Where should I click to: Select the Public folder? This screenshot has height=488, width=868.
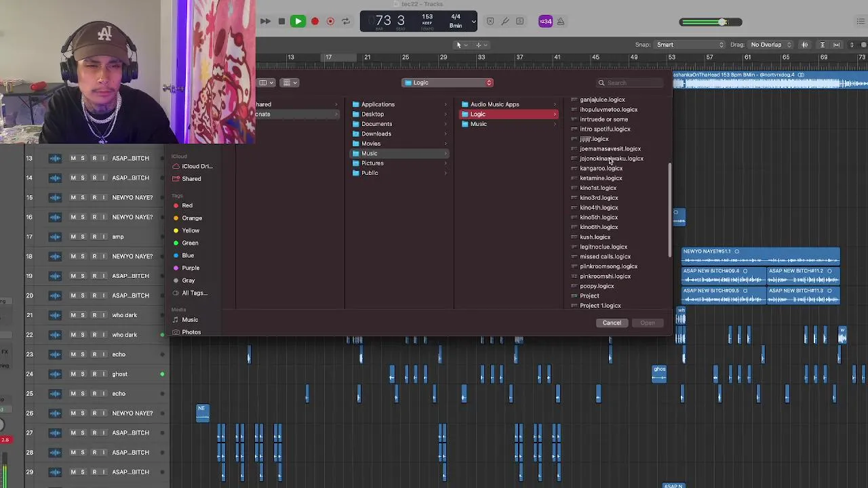399,173
